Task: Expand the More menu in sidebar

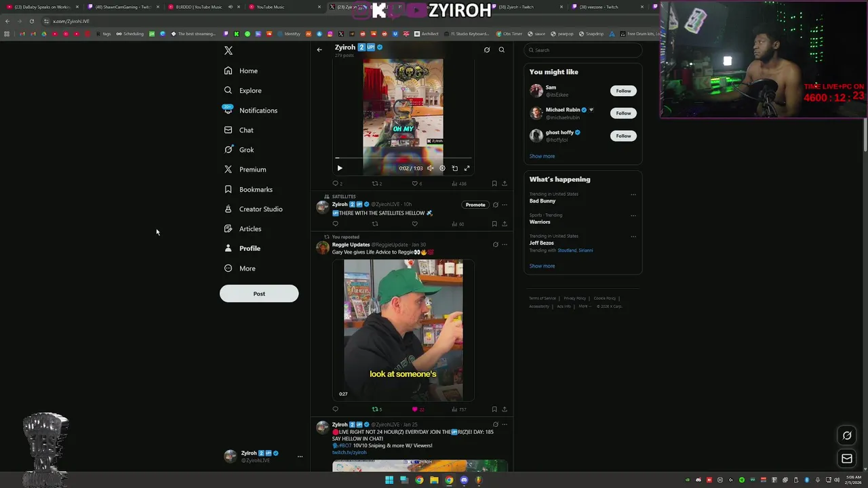Action: pyautogui.click(x=239, y=268)
